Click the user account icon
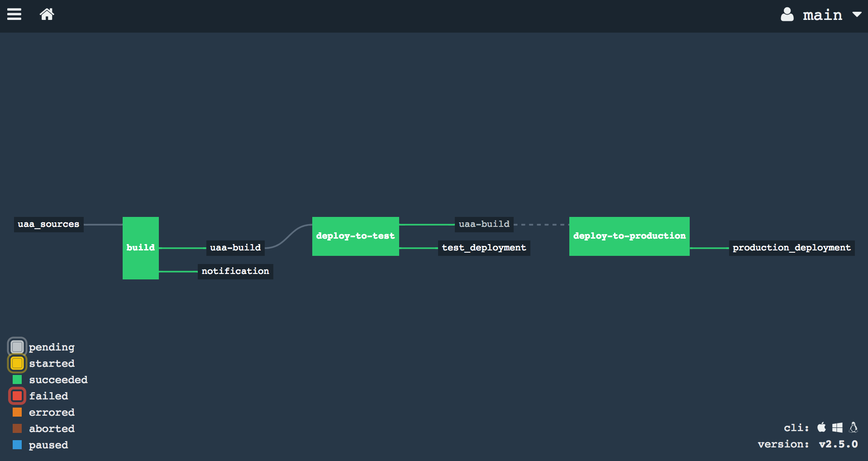This screenshot has height=461, width=868. point(787,14)
